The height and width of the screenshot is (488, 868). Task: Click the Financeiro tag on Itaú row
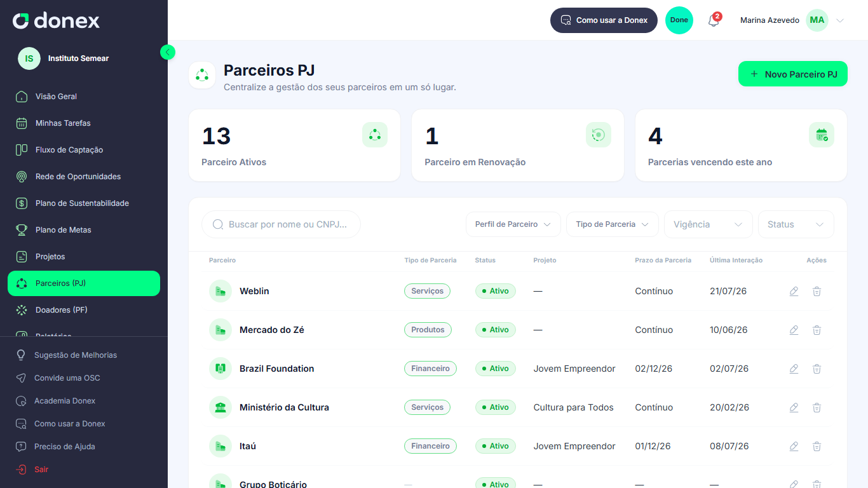point(430,446)
